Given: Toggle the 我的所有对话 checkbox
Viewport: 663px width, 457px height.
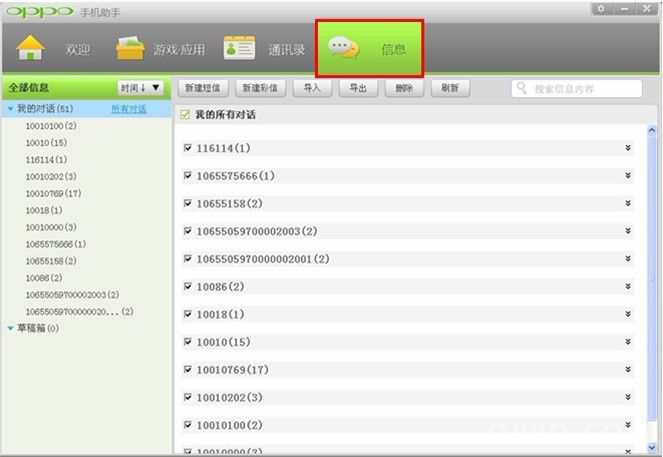Looking at the screenshot, I should [185, 114].
